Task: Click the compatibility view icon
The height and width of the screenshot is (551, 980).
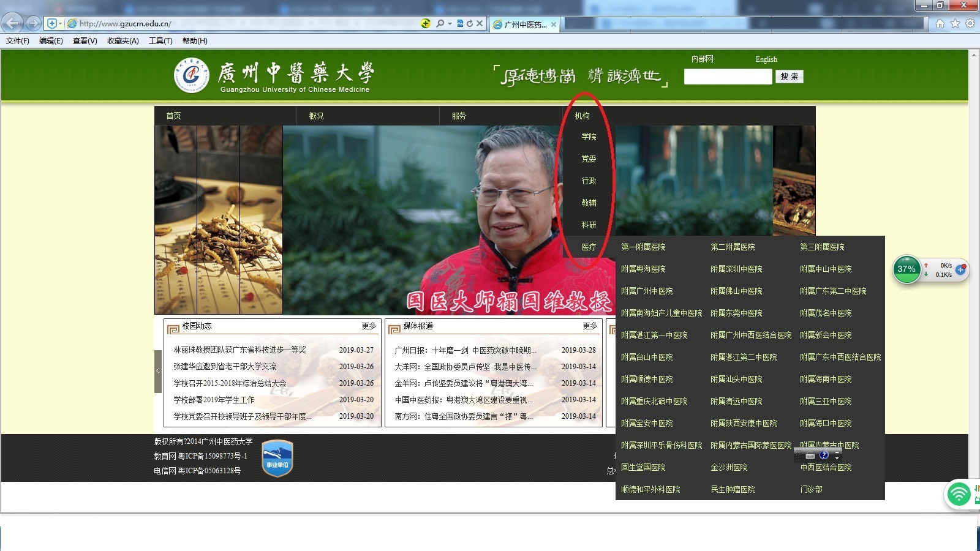Action: (460, 23)
